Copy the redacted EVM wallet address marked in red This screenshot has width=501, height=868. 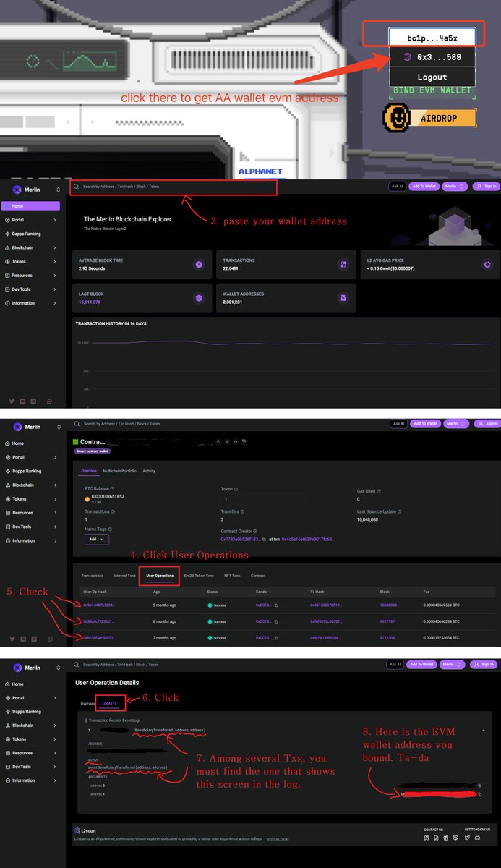479,794
